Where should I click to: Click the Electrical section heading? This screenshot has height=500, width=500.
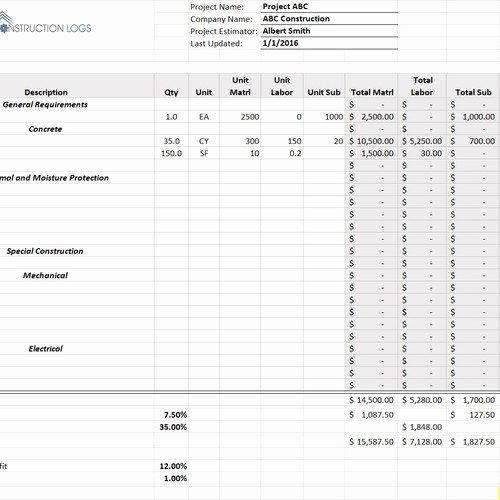[x=45, y=349]
